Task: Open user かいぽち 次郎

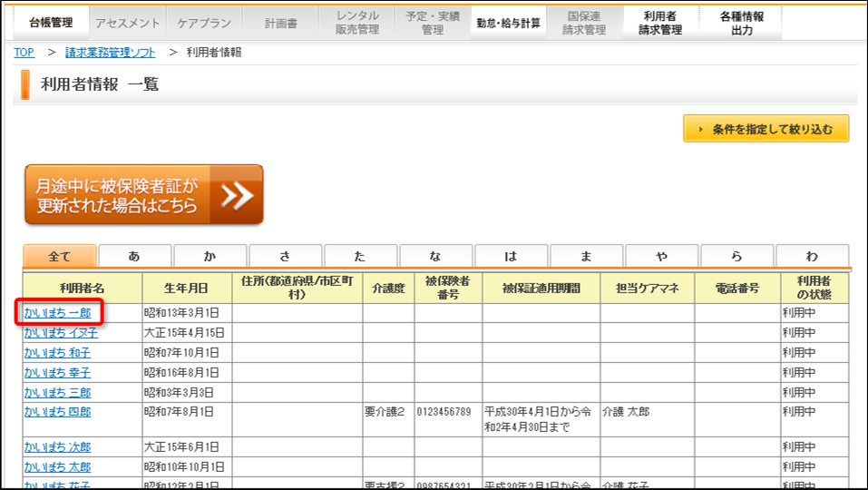Action: (57, 447)
